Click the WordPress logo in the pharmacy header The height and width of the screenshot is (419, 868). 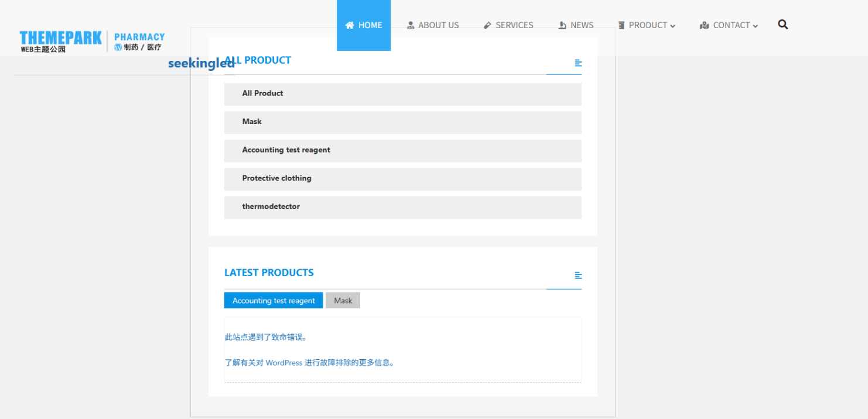[118, 46]
